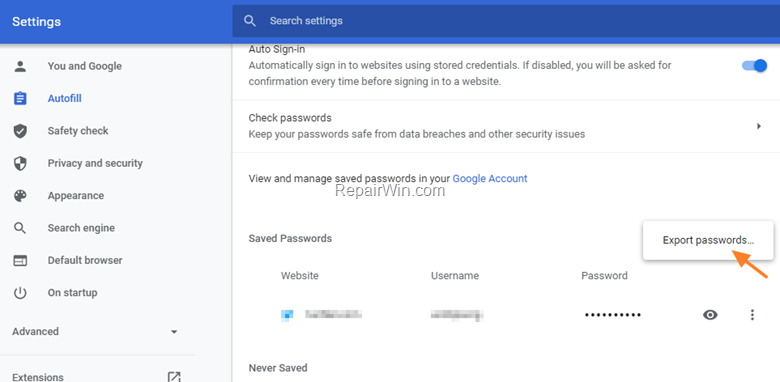The width and height of the screenshot is (780, 382).
Task: Open Check passwords chevron arrow
Action: (x=759, y=126)
